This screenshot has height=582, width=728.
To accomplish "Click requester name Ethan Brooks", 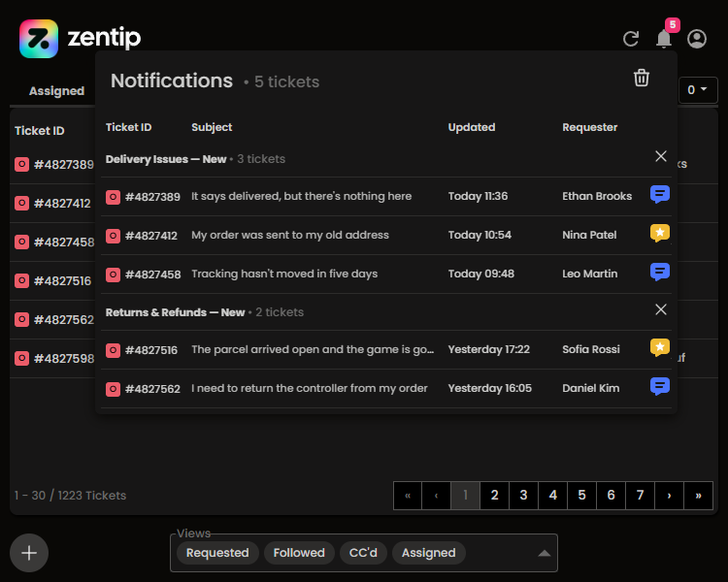I will click(x=597, y=196).
